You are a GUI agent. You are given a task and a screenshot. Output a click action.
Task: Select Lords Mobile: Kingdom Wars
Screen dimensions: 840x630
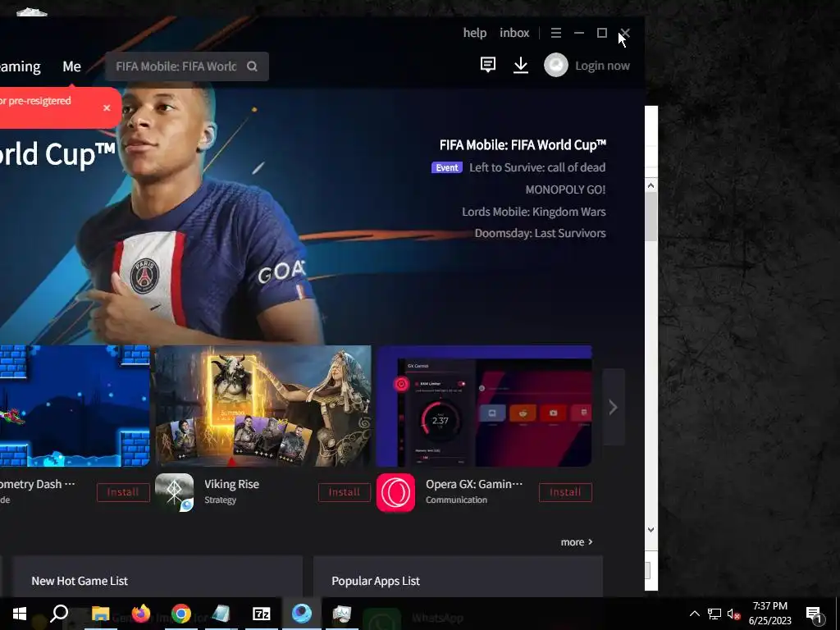click(533, 212)
